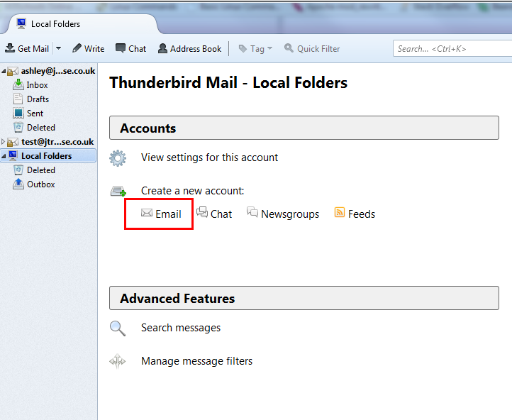Click the Newsgroups speech icon
Viewport: 512px width, 420px height.
[252, 211]
